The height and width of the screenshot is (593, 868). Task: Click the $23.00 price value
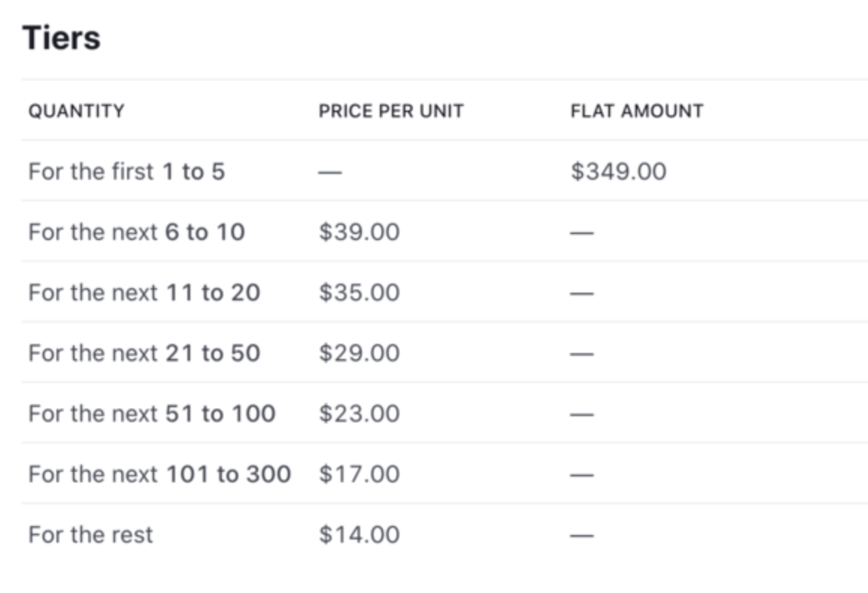[x=359, y=413]
